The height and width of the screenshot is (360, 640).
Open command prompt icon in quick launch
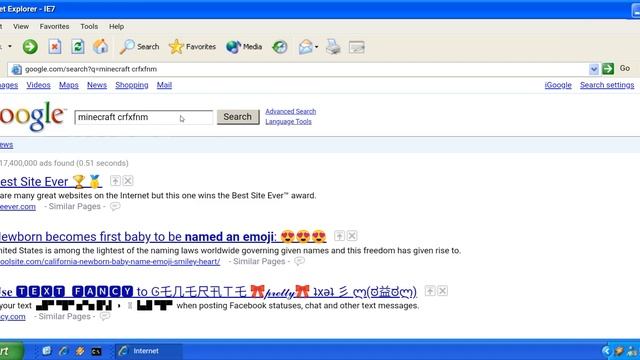96,351
